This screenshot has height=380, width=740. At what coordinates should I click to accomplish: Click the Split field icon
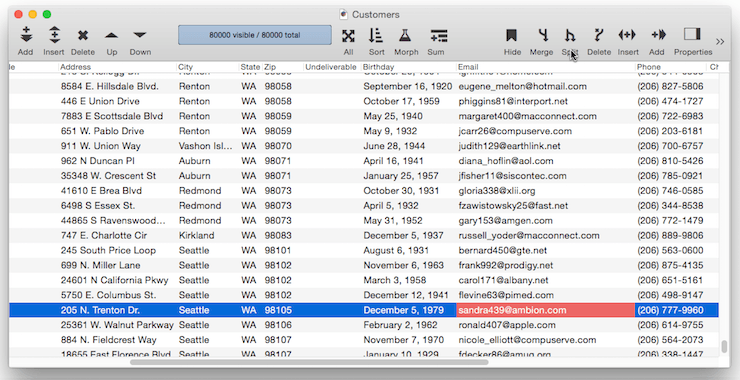point(570,35)
